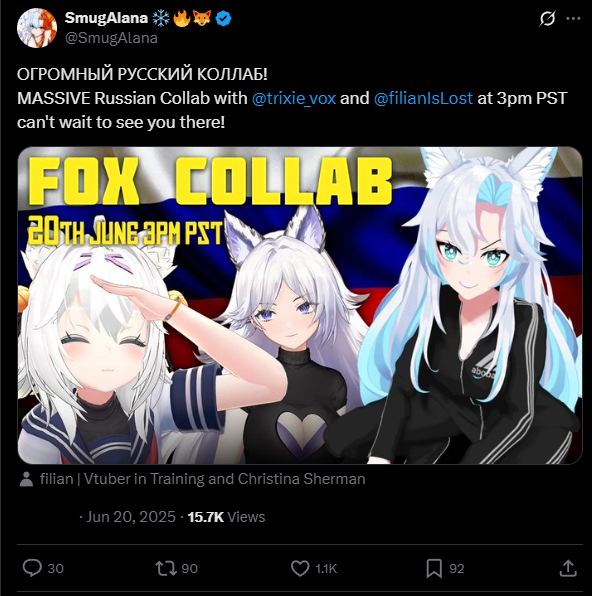The image size is (592, 596).
Task: Bookmark the post
Action: tap(434, 568)
